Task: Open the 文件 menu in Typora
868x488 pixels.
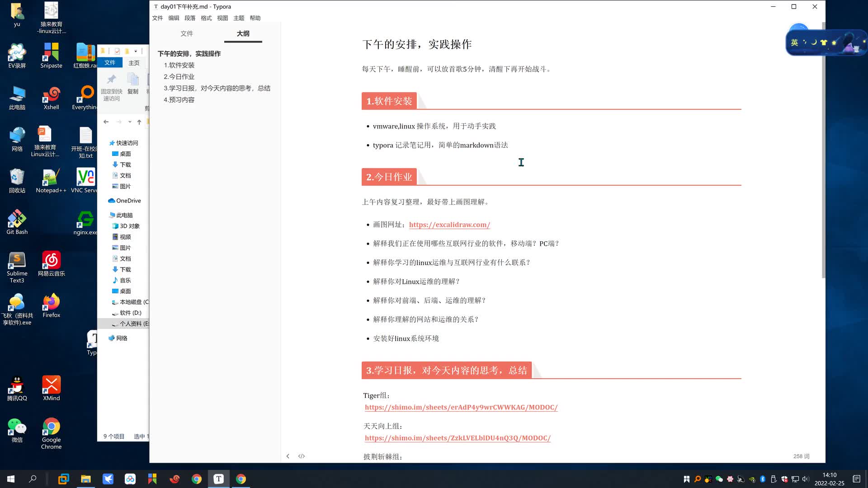Action: point(159,18)
